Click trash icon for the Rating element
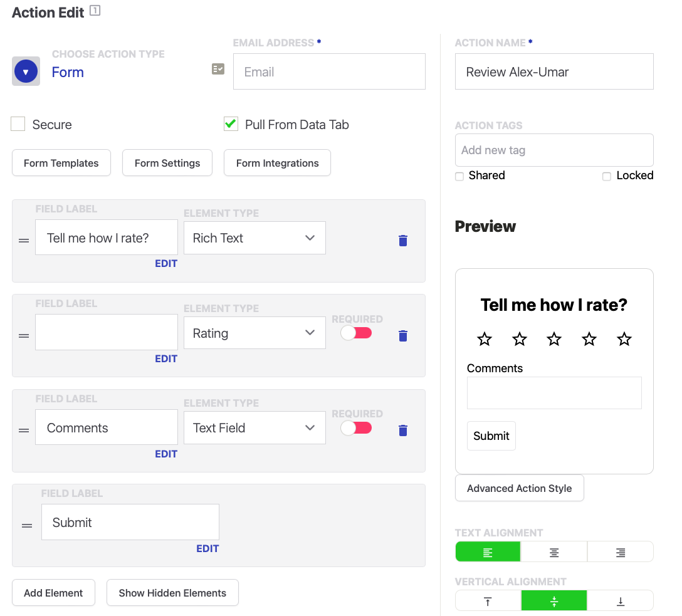682x616 pixels. [x=403, y=336]
